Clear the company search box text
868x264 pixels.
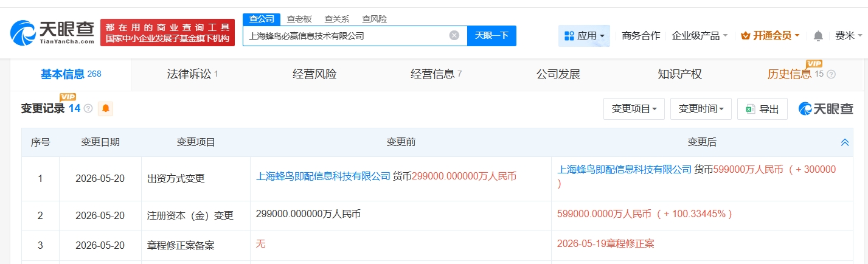coord(454,35)
